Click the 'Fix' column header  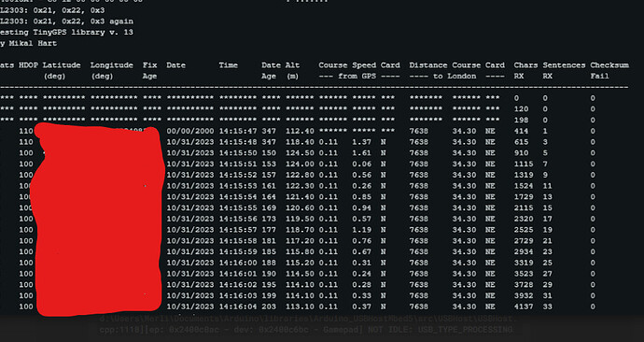150,65
